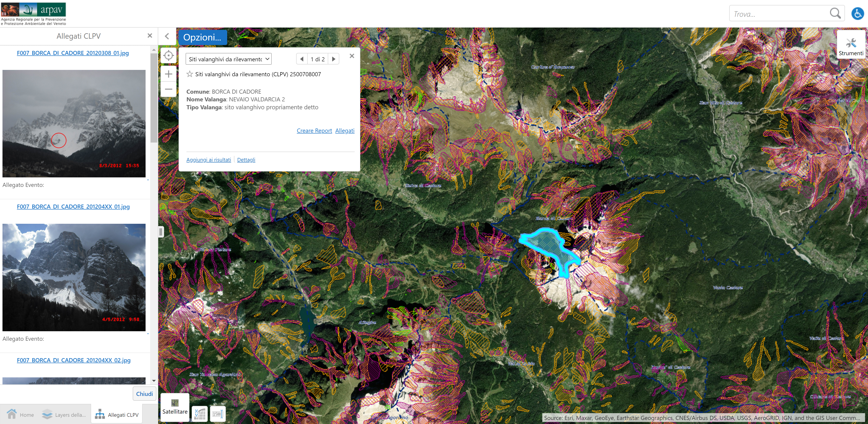Screen dimensions: 868x424
Task: Open the Satellitare basemap switcher
Action: coord(175,407)
